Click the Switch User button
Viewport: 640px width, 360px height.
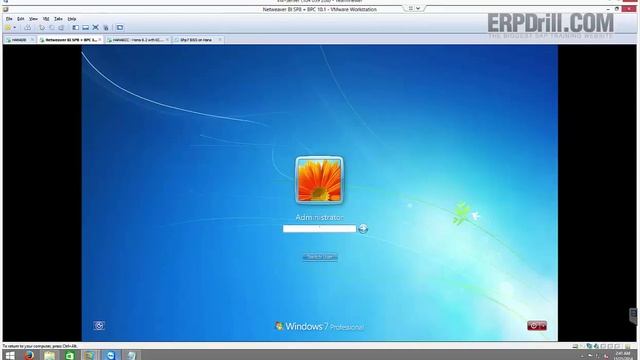(x=320, y=257)
